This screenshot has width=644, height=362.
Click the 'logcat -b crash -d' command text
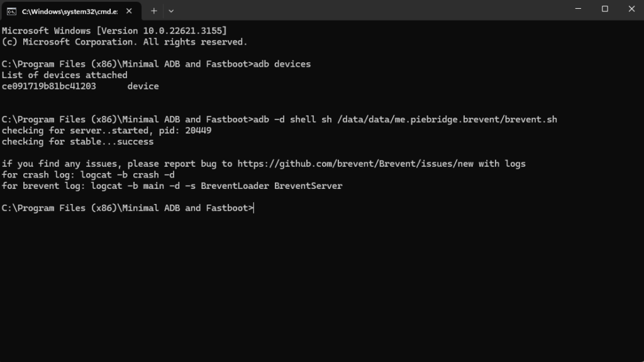pos(127,175)
